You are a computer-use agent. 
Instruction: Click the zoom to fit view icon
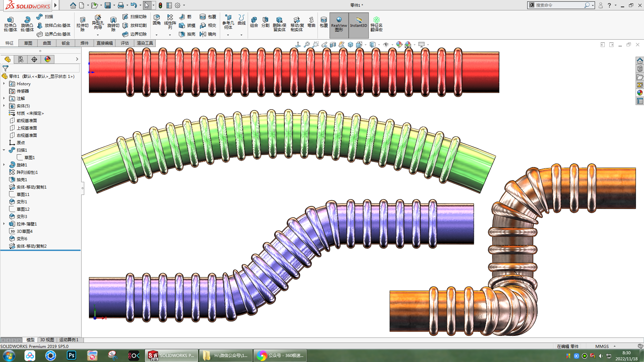(307, 45)
